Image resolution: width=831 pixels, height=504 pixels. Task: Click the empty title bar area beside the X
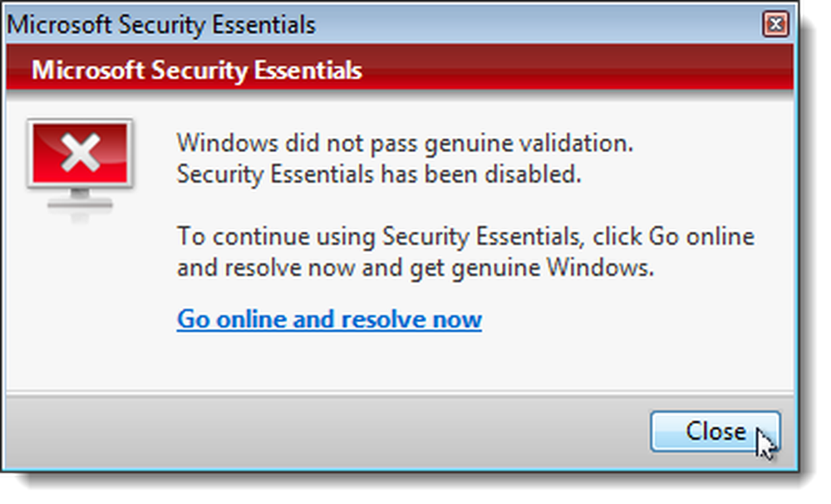tap(538, 25)
